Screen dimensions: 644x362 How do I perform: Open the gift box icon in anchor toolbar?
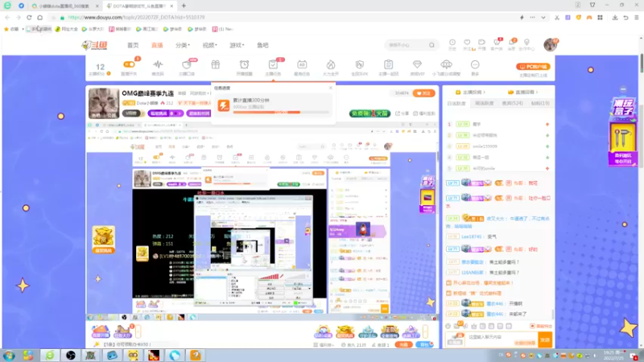click(215, 65)
